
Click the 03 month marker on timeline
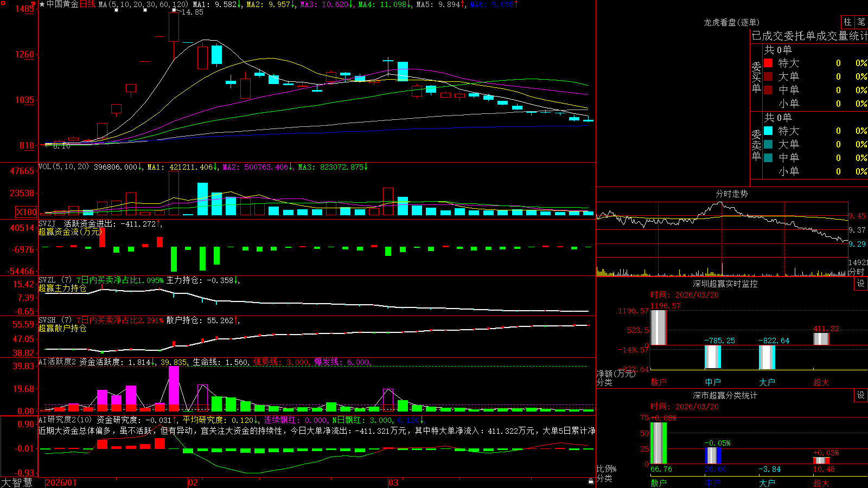coord(393,483)
